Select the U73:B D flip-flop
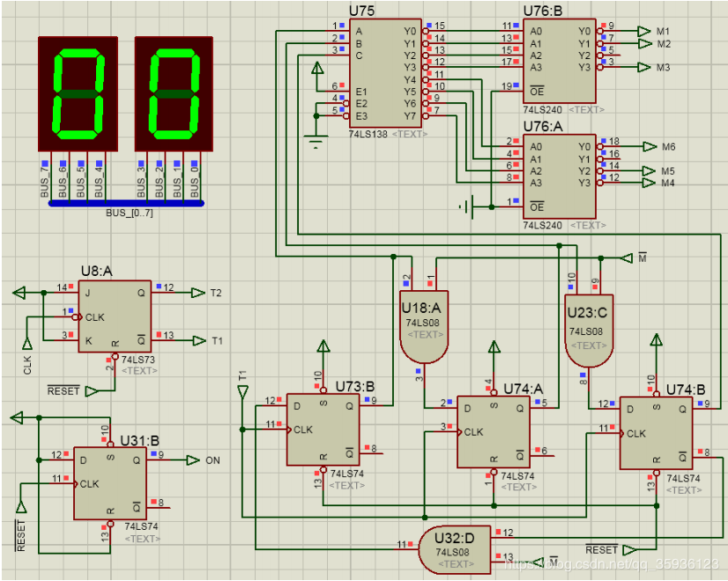728x581 pixels. tap(323, 429)
